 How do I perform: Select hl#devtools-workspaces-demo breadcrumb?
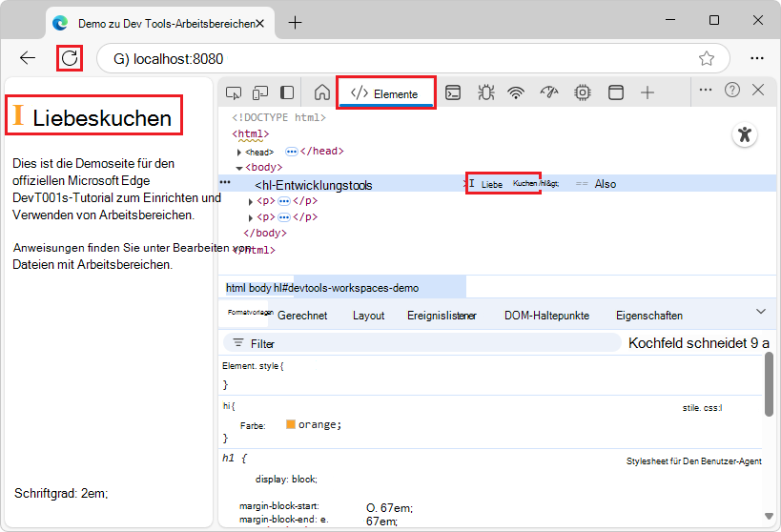(x=346, y=288)
